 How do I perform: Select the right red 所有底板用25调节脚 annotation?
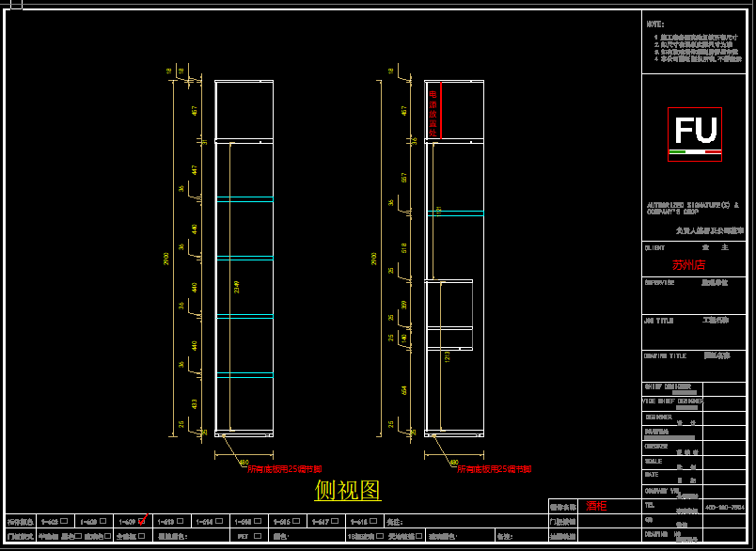494,468
